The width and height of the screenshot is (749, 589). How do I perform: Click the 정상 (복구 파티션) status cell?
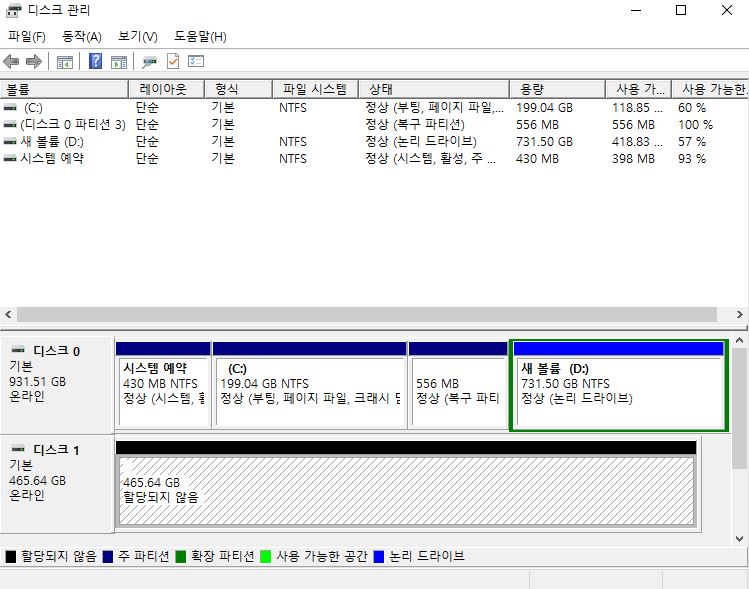pos(415,125)
